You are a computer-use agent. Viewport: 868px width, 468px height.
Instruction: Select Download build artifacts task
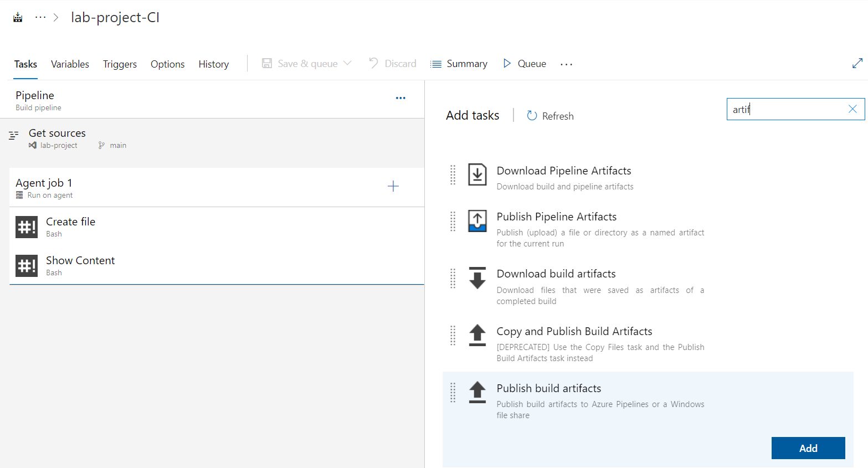[648, 286]
